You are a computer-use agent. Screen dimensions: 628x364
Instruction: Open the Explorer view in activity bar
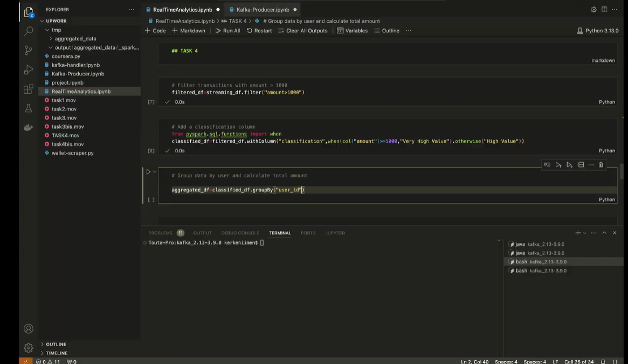click(x=29, y=12)
